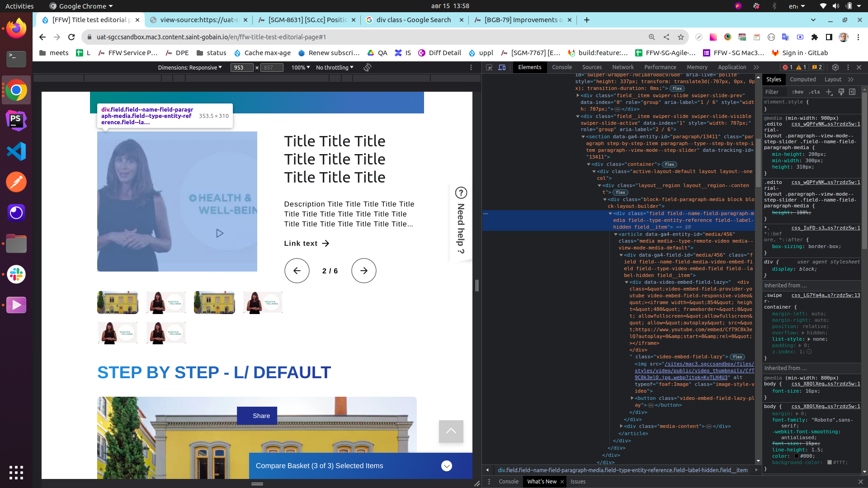Open the Application tab
Screen dimensions: 868x488
732,67
